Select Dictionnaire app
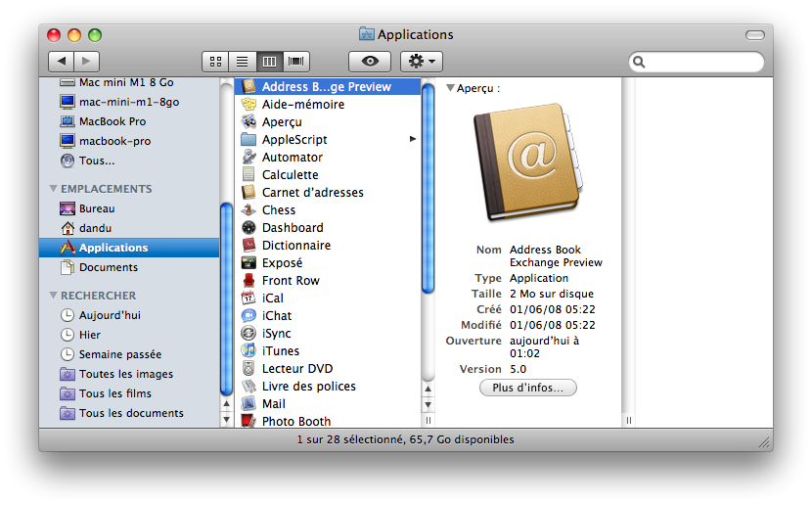Screen dimensions: 812x505 tap(328, 245)
